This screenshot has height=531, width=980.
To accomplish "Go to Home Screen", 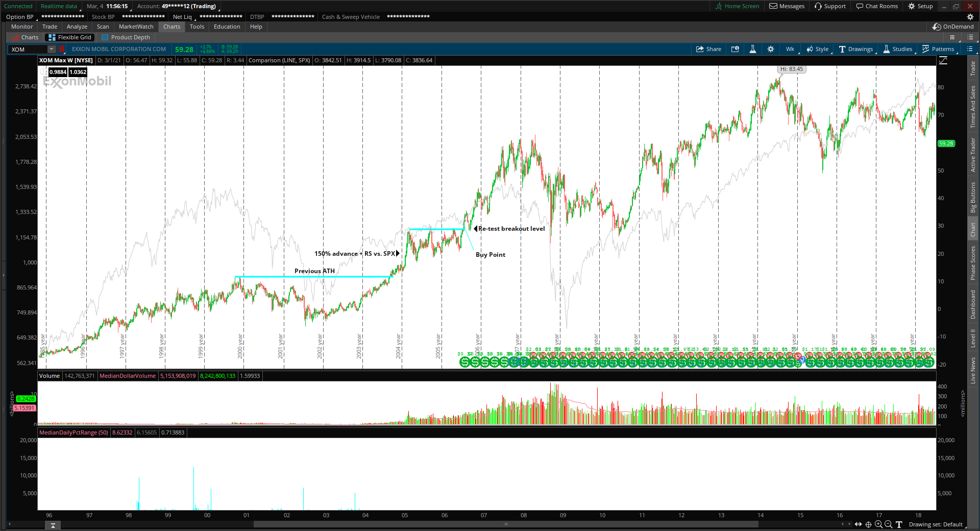I will 738,6.
